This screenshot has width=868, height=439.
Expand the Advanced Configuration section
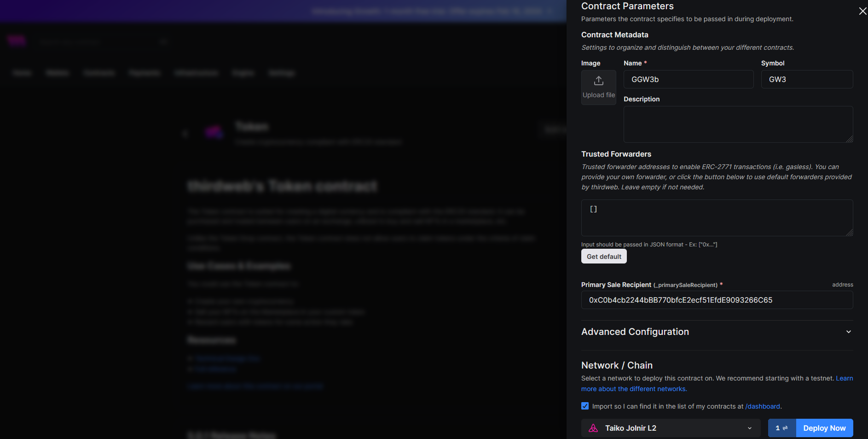[635, 332]
